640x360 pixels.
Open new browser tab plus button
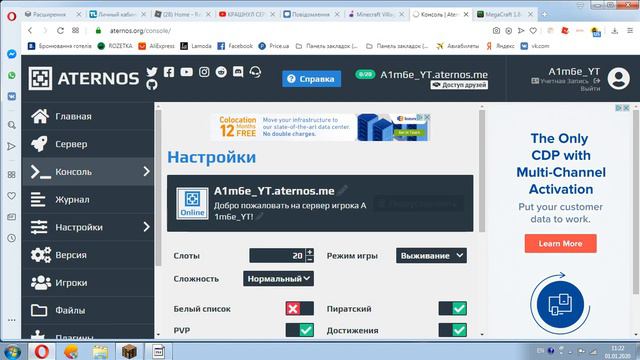[x=544, y=14]
